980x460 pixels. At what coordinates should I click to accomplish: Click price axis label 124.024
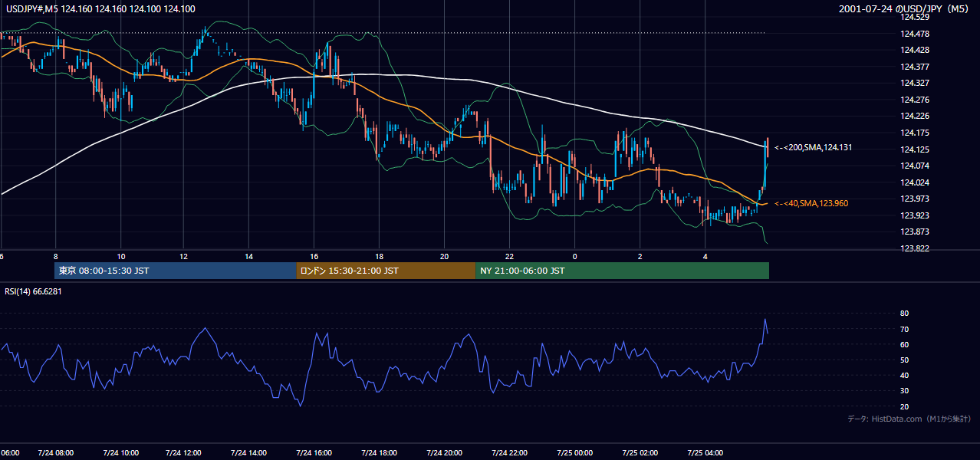(916, 182)
